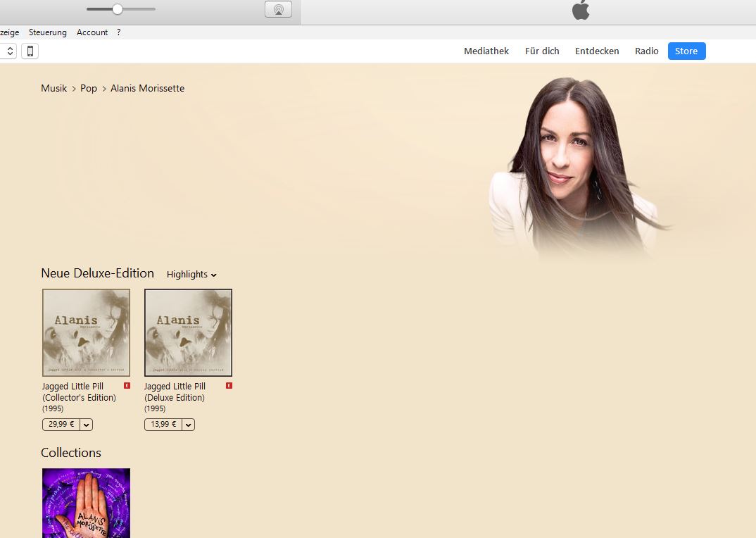Expand the Highlights dropdown

point(191,275)
